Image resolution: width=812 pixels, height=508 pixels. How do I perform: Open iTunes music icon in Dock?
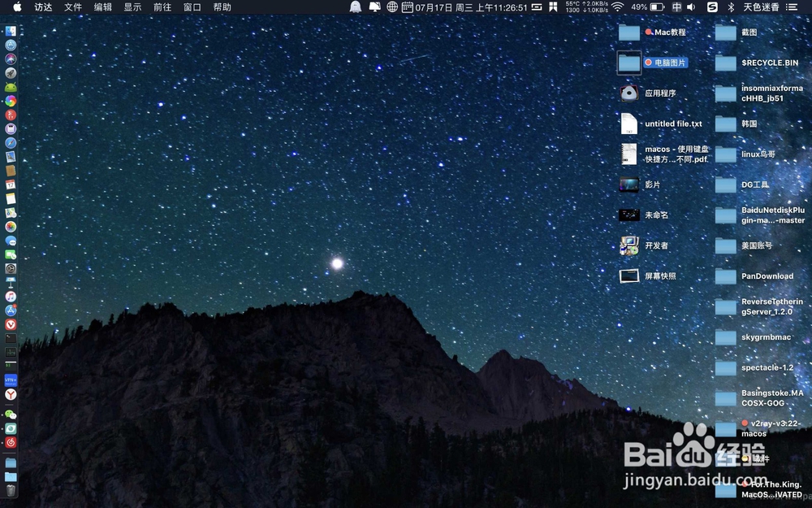[11, 297]
